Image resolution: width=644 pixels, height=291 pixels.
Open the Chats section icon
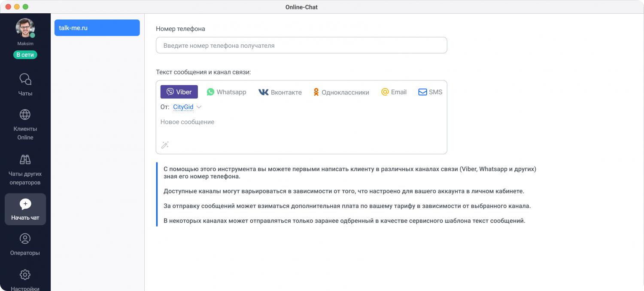25,80
